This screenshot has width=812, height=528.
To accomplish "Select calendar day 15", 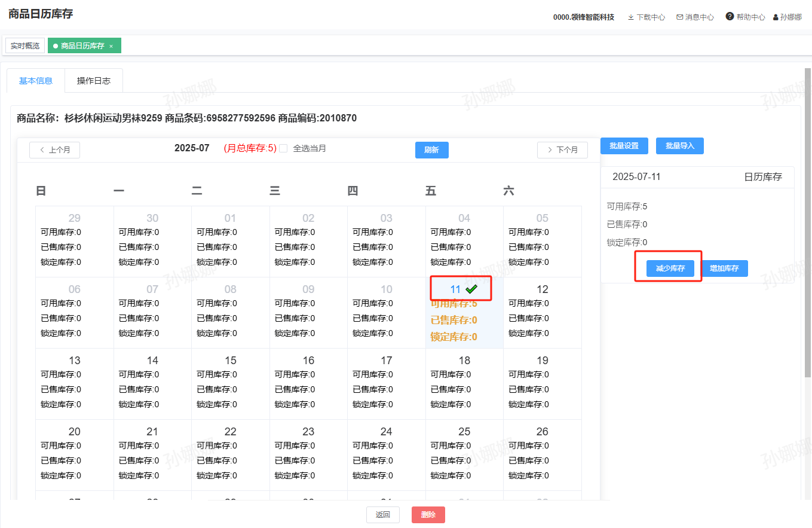I will (x=230, y=361).
